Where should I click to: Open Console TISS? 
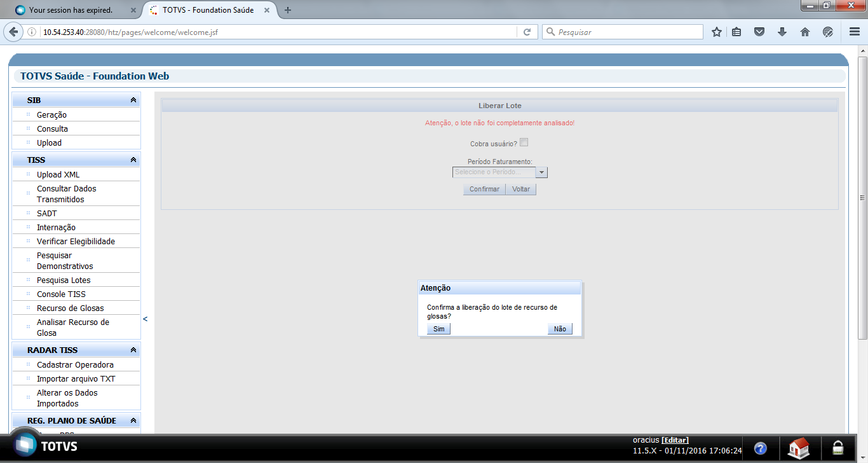tap(61, 294)
